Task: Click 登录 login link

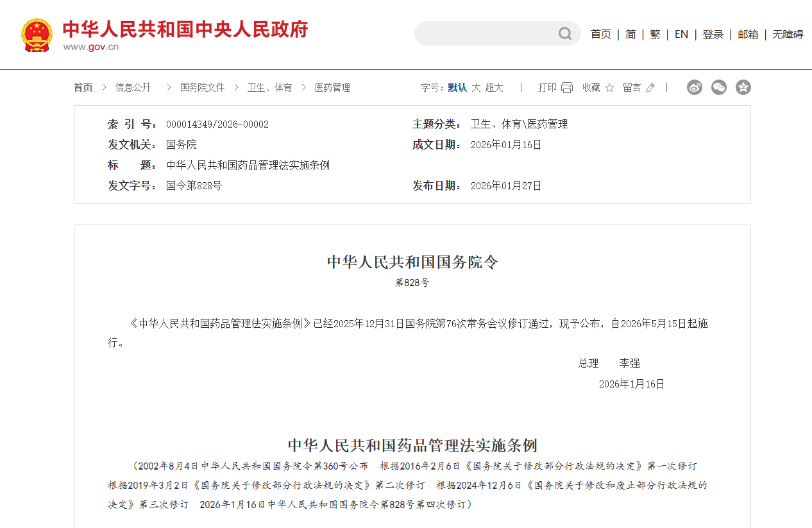Action: click(713, 35)
